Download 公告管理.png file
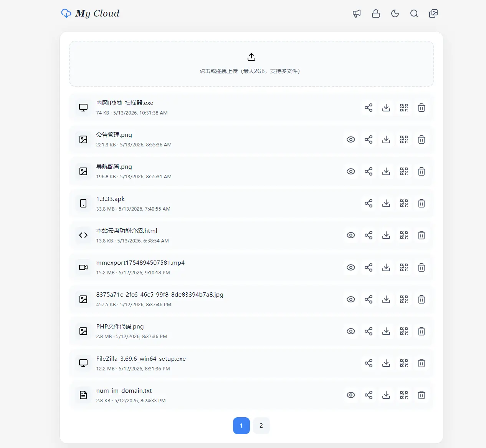The image size is (486, 448). (386, 139)
